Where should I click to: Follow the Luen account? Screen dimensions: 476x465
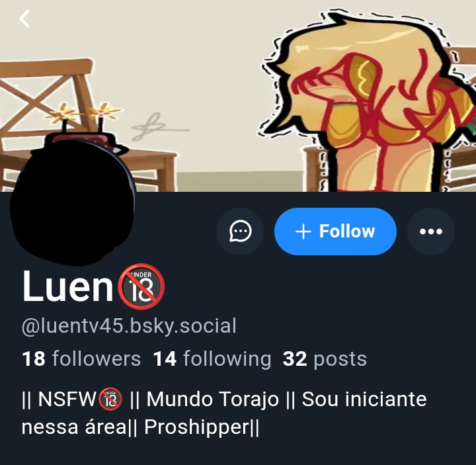pos(335,232)
